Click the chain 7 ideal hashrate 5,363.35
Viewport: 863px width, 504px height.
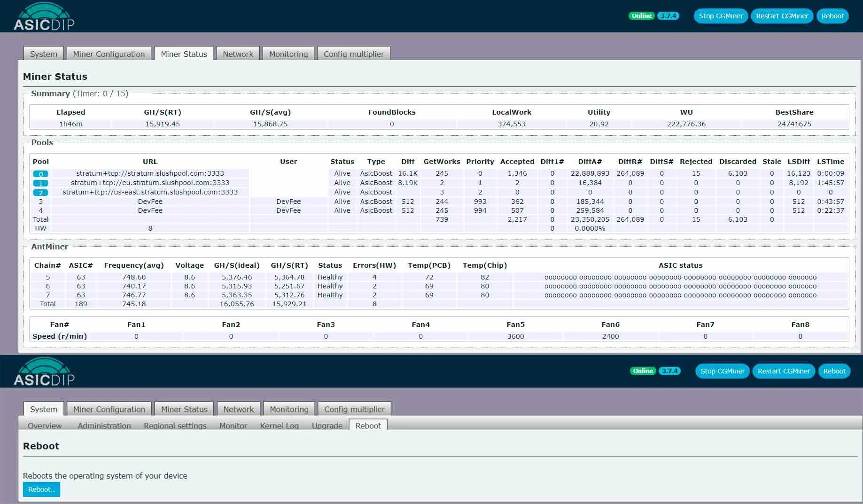(x=237, y=295)
